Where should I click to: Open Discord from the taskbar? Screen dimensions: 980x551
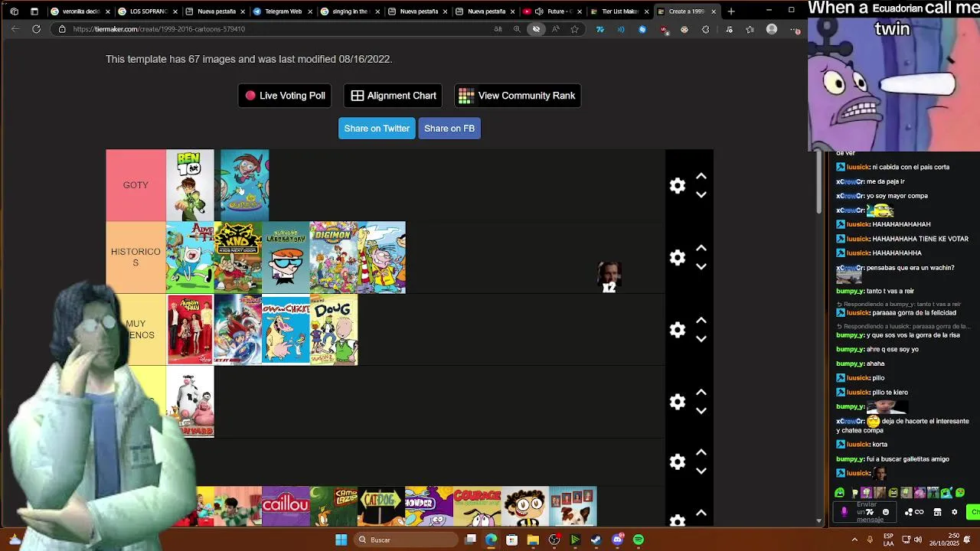617,540
